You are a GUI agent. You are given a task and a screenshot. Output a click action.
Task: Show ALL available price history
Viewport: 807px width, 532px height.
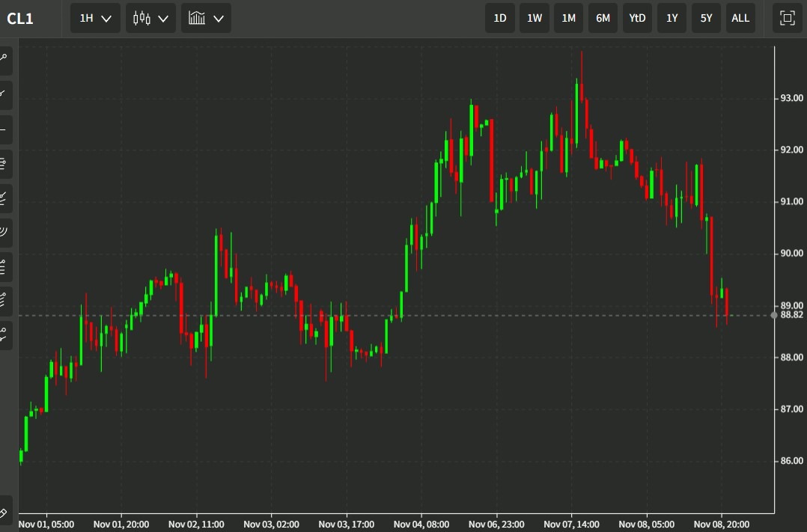[x=740, y=18]
